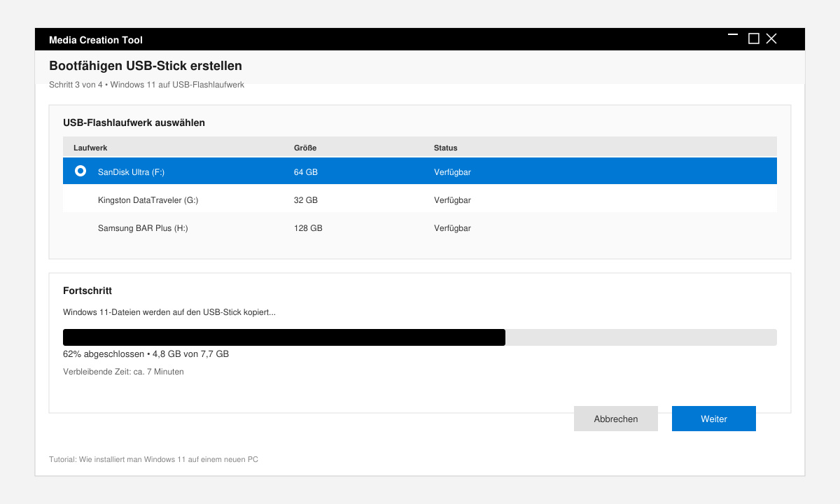Image resolution: width=840 pixels, height=504 pixels.
Task: Select the SanDisk Ultra (F:) radio button
Action: (x=80, y=171)
